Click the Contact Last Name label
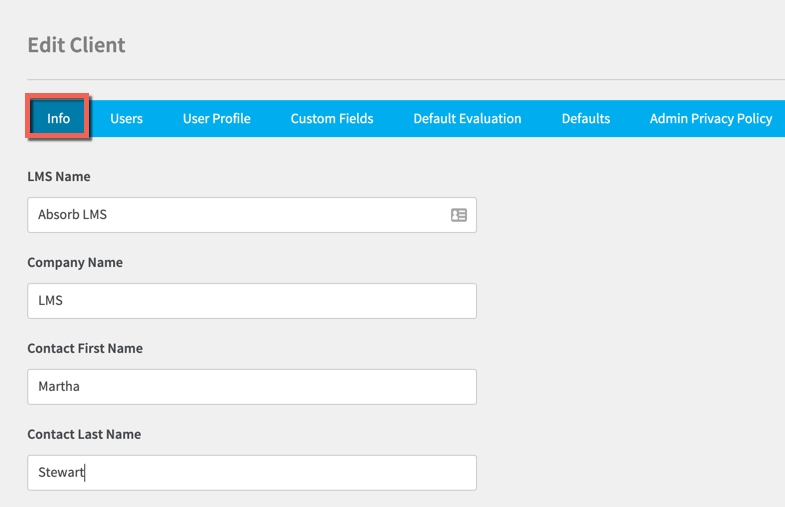 (x=84, y=434)
